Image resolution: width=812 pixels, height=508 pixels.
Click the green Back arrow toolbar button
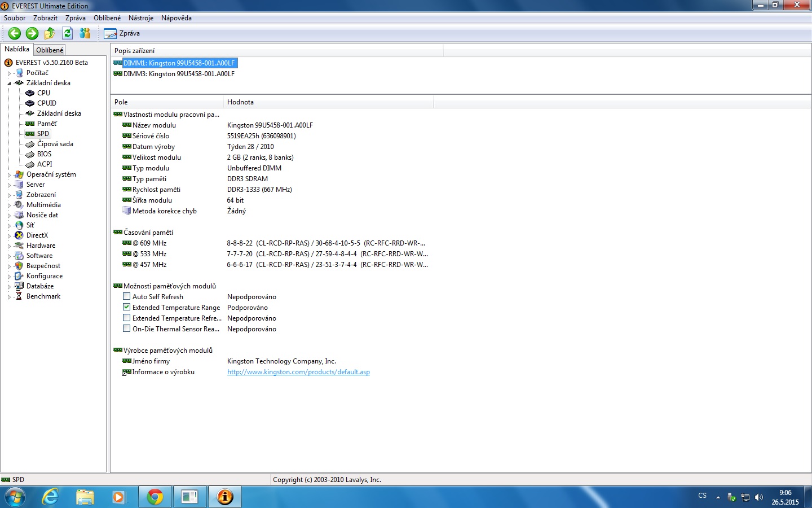coord(15,33)
